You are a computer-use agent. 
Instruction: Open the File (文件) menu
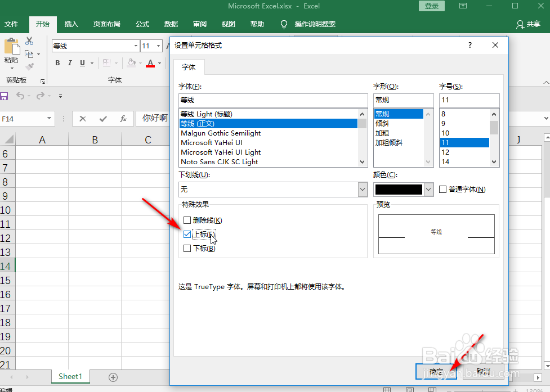[11, 24]
